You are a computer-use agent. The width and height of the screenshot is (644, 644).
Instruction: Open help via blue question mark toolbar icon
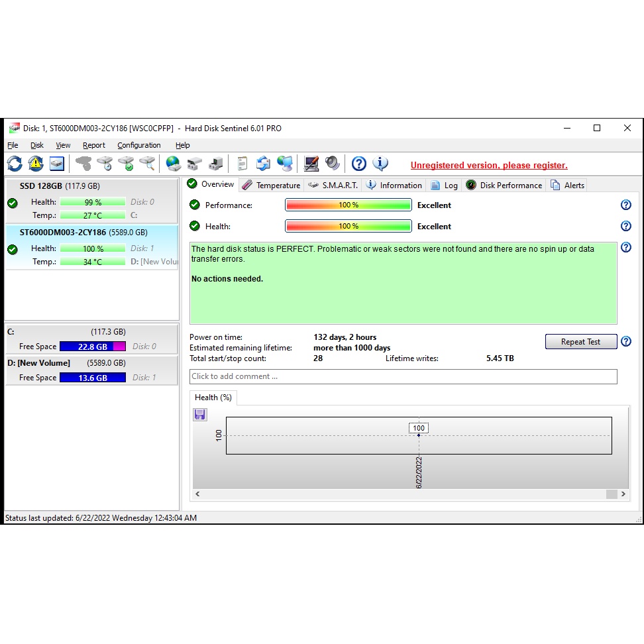tap(358, 163)
